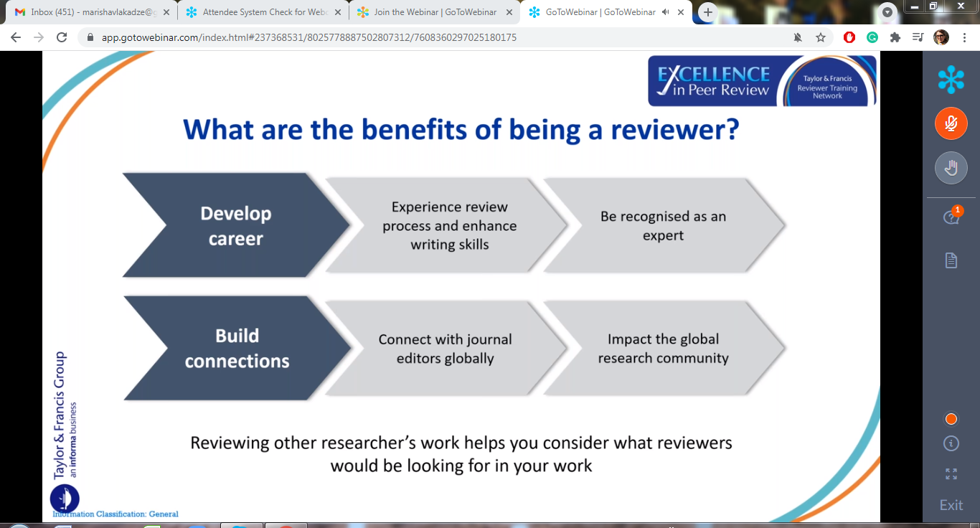
Task: Click the GoToWebinar flower logo
Action: [x=951, y=80]
